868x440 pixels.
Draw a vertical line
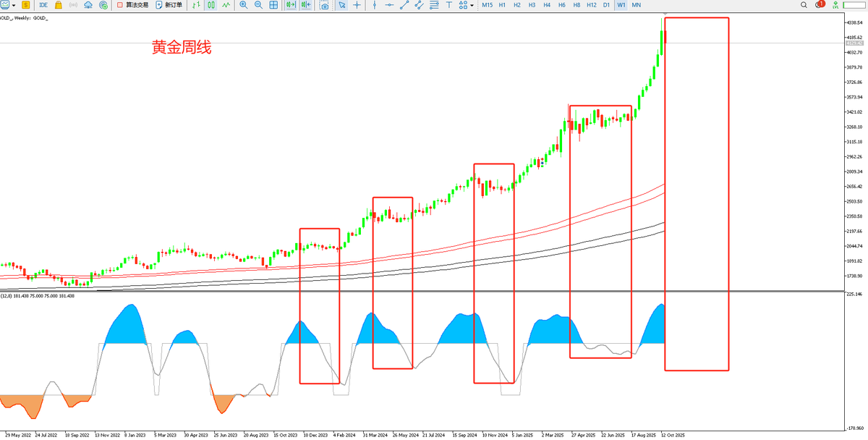coord(374,5)
